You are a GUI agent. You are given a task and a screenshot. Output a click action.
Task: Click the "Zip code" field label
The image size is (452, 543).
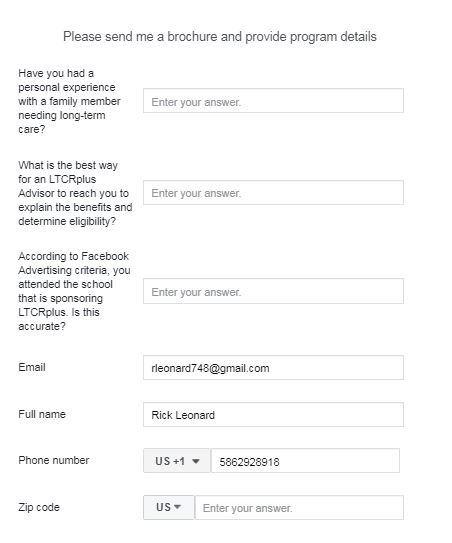[39, 507]
